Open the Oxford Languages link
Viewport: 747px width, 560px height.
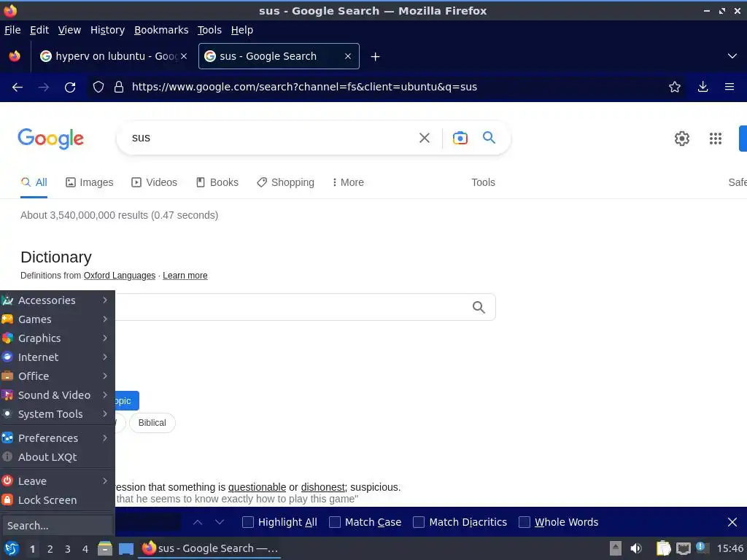coord(120,276)
